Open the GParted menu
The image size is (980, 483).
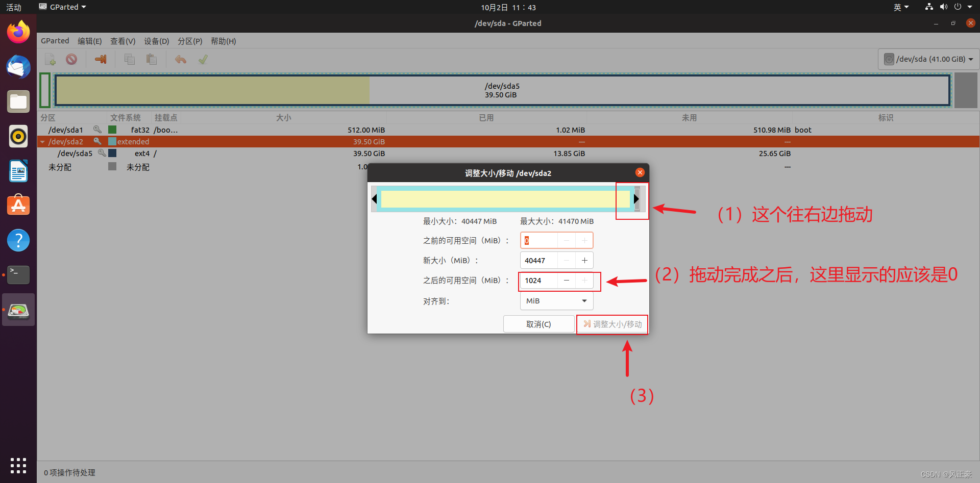(x=55, y=41)
